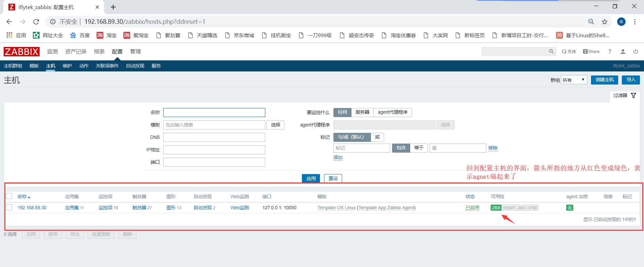Select 或 tag mode
644x267 pixels.
[x=377, y=137]
